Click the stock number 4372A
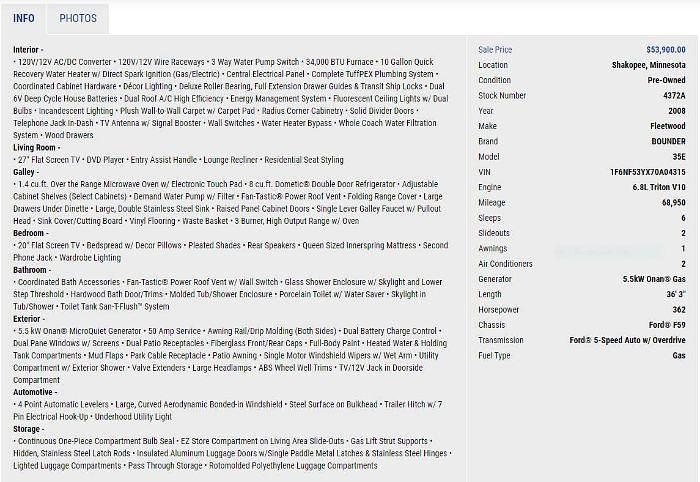Viewport: 700px width, 482px height. coord(674,95)
